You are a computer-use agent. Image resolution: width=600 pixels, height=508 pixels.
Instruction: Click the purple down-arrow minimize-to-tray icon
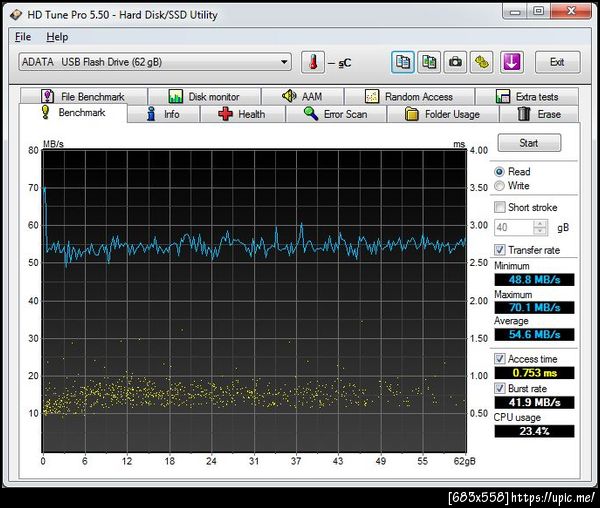point(511,62)
